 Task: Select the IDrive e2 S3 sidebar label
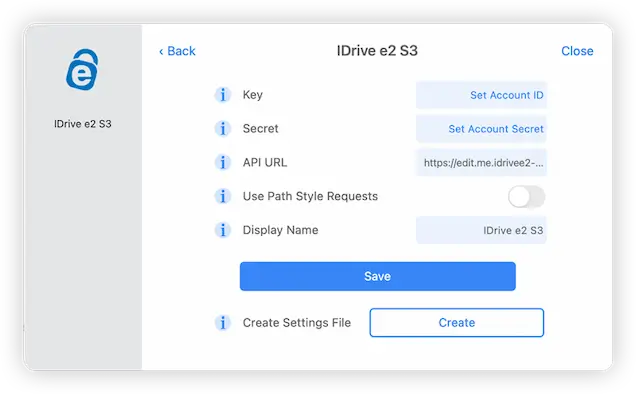coord(83,124)
